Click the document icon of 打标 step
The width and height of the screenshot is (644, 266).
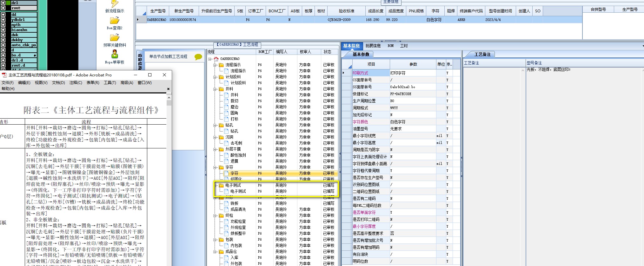click(x=226, y=119)
